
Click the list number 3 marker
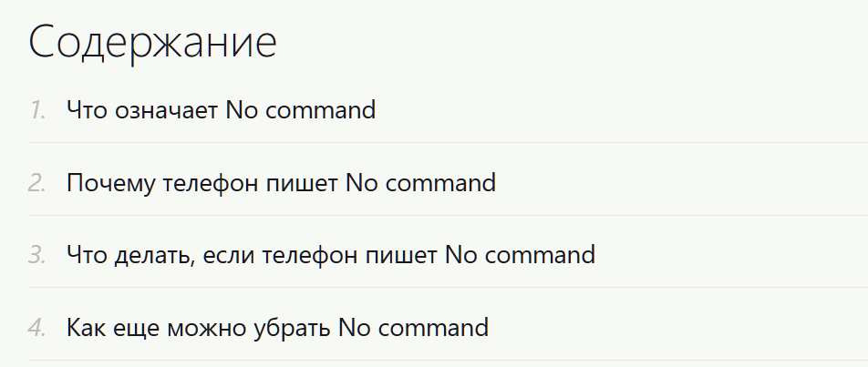point(37,255)
